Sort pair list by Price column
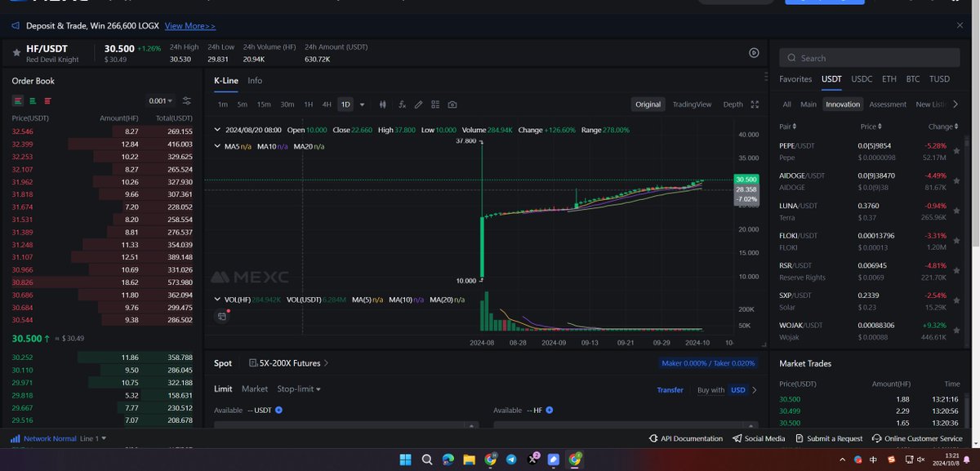 pyautogui.click(x=871, y=127)
